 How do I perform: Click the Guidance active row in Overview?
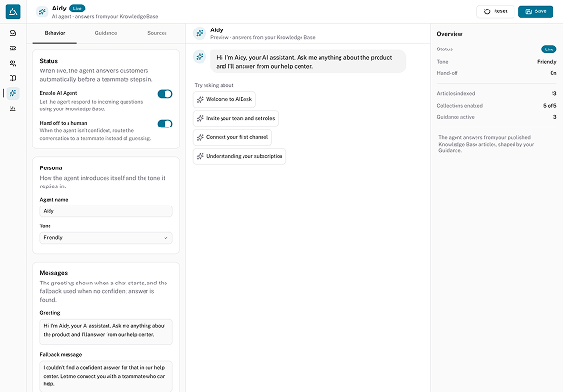point(497,117)
